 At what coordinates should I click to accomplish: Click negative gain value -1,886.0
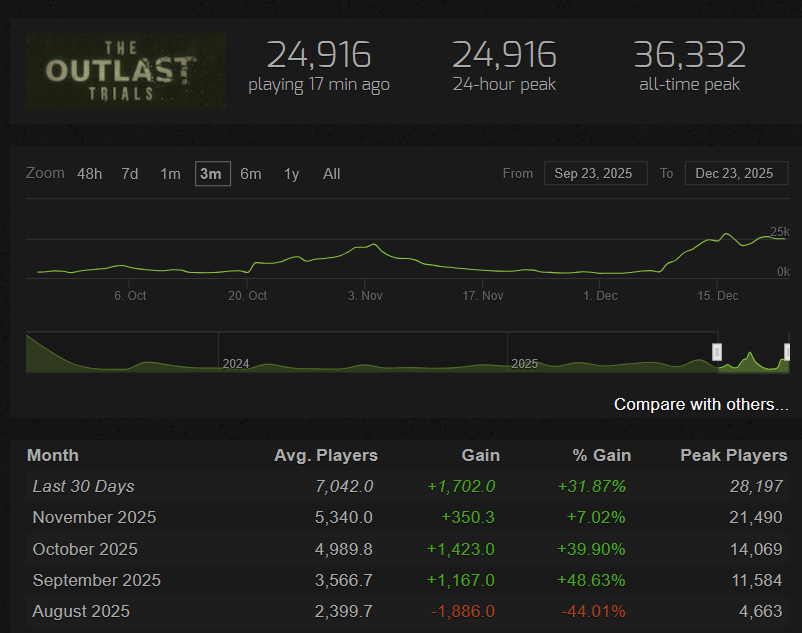[x=463, y=612]
